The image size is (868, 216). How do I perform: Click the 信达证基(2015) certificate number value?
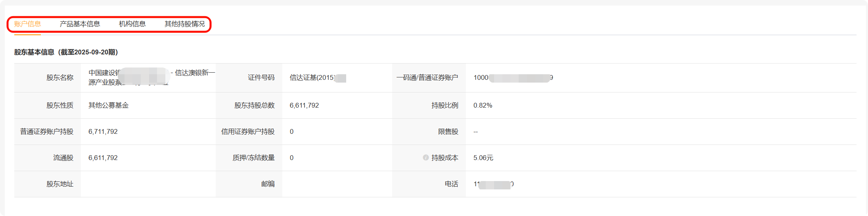click(312, 77)
